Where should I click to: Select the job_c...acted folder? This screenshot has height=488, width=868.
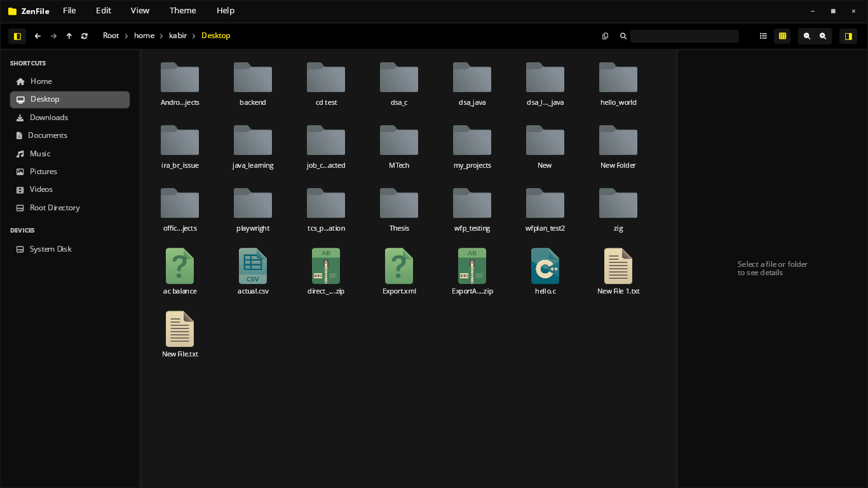point(326,146)
